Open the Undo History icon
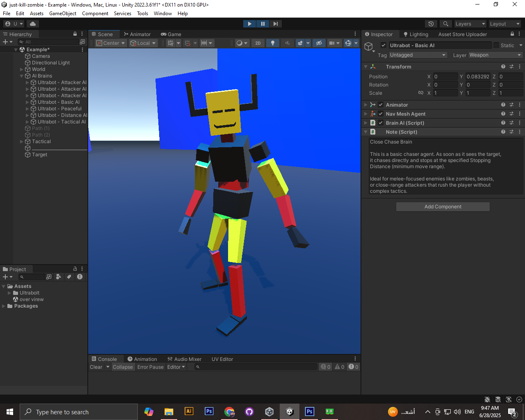 click(x=431, y=24)
